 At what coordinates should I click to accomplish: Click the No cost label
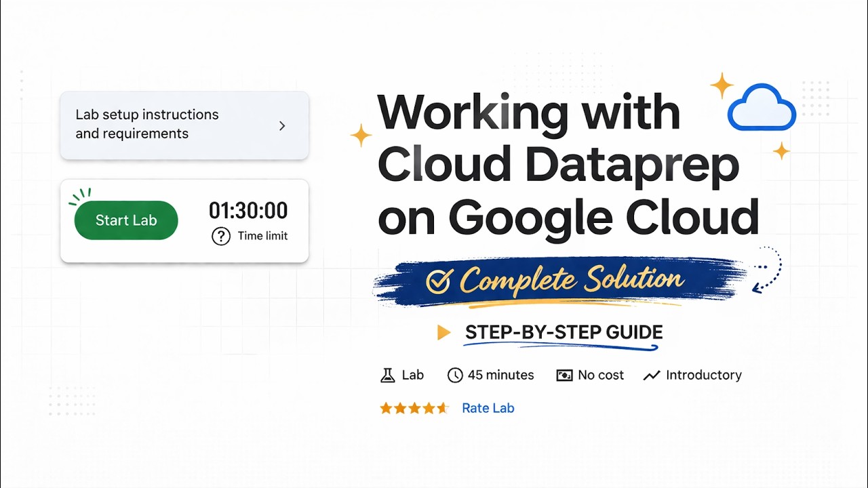(601, 375)
